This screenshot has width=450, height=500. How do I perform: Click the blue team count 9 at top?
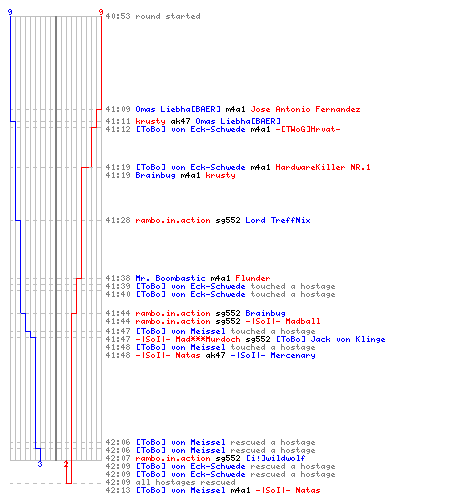[10, 12]
